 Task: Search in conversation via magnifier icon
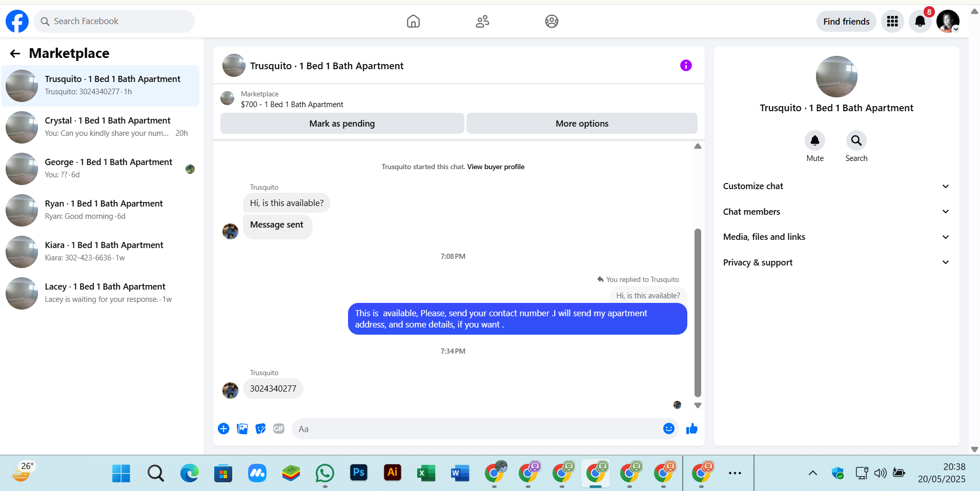[x=856, y=140]
